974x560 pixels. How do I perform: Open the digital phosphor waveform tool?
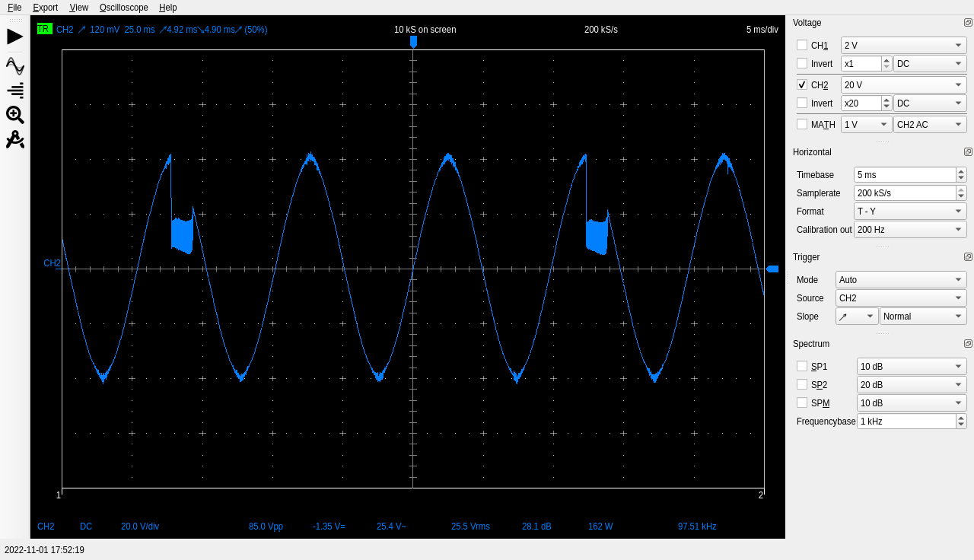(15, 66)
